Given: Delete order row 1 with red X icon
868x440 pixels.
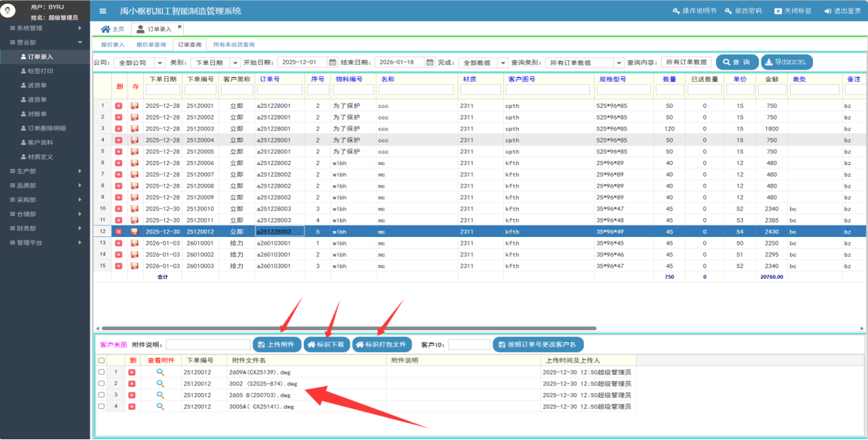Looking at the screenshot, I should pos(119,106).
